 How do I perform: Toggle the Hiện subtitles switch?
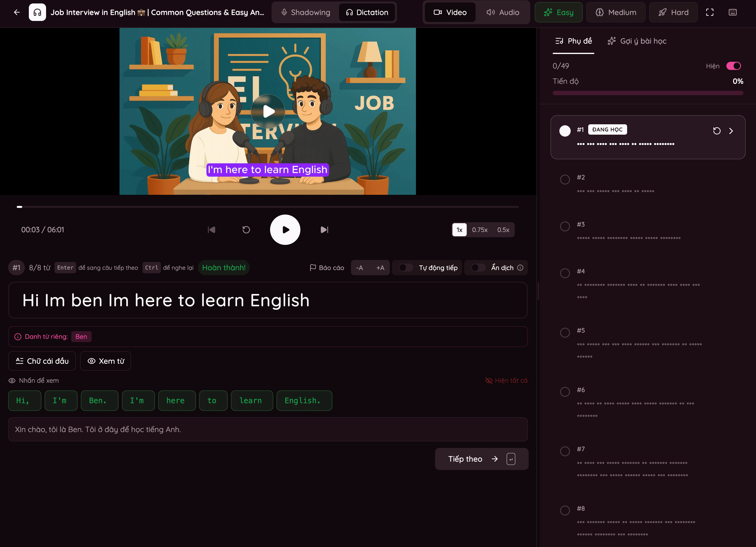point(734,66)
